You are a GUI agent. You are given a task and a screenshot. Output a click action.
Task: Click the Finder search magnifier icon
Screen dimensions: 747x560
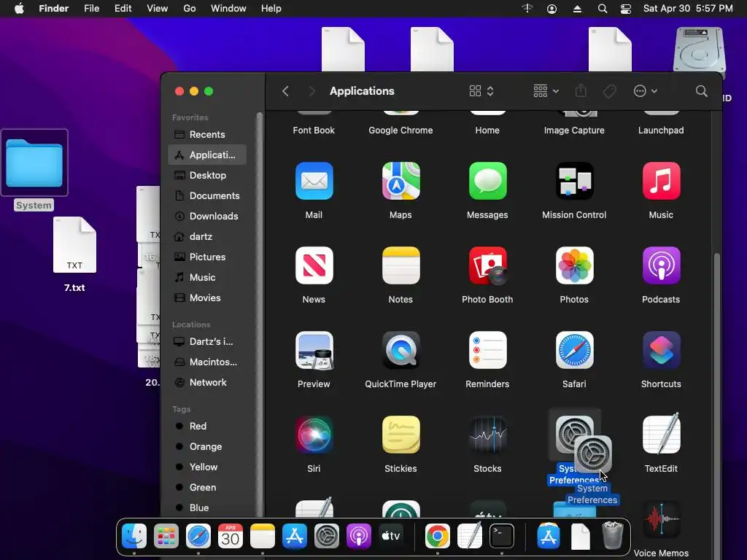(x=701, y=91)
